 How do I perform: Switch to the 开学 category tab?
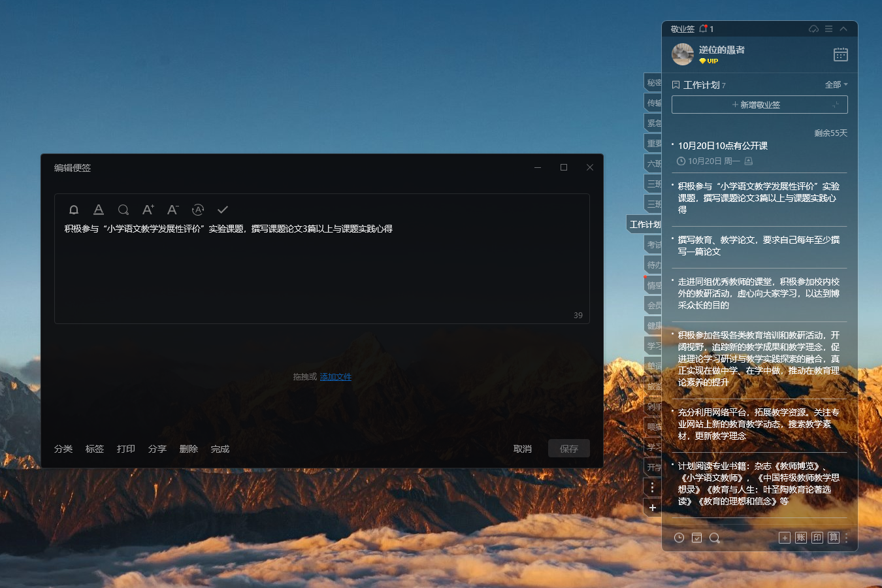point(653,467)
